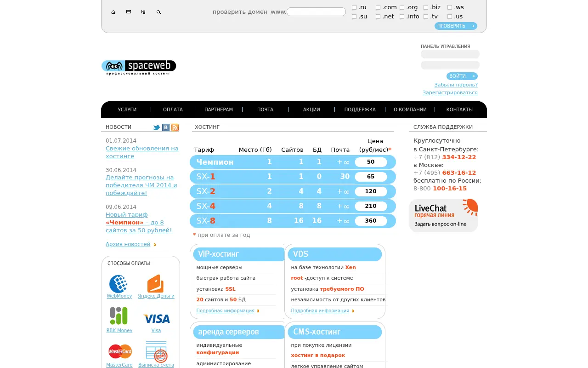The image size is (588, 368).
Task: Open the VK icon next to news
Action: pyautogui.click(x=166, y=127)
